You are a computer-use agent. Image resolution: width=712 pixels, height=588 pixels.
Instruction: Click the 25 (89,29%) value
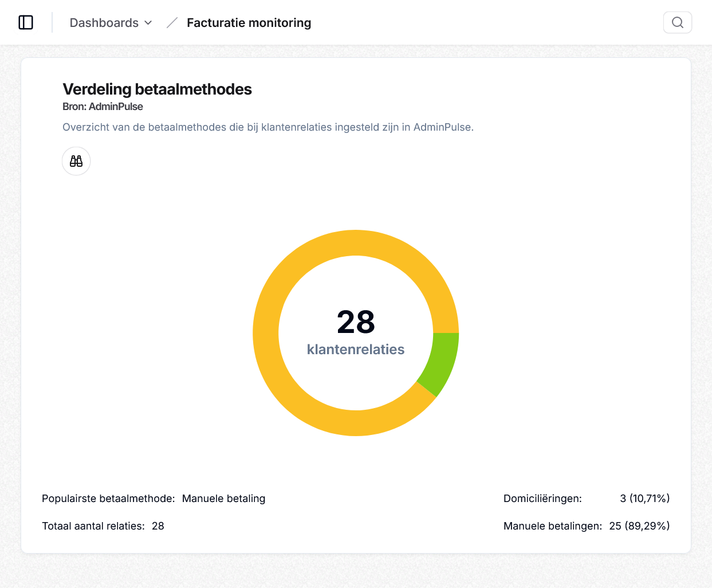[639, 526]
